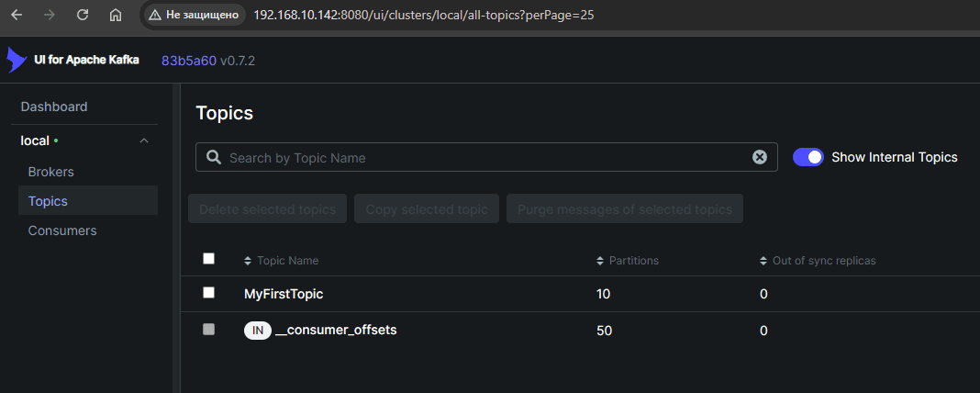Reload the page with the refresh icon
The width and height of the screenshot is (980, 393).
(x=83, y=16)
